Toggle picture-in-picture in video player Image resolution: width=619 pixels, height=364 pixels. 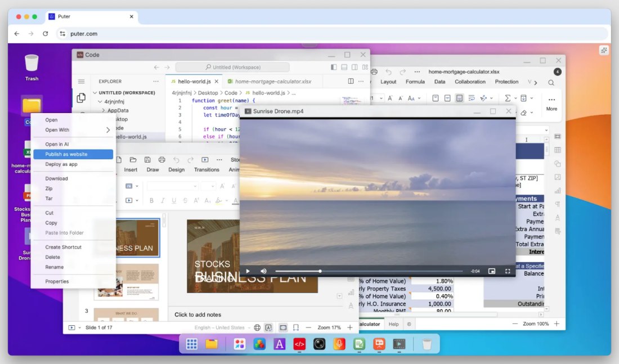tap(491, 271)
